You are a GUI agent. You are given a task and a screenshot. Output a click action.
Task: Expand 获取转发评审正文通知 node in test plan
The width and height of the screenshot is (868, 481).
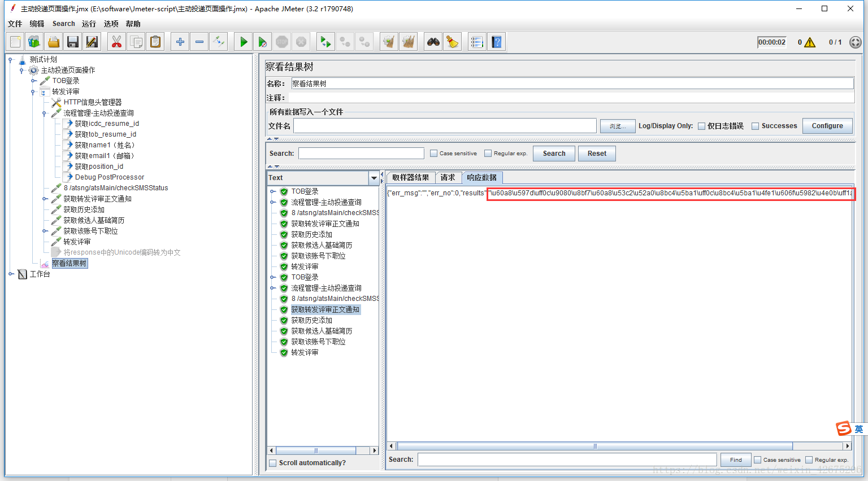(45, 199)
